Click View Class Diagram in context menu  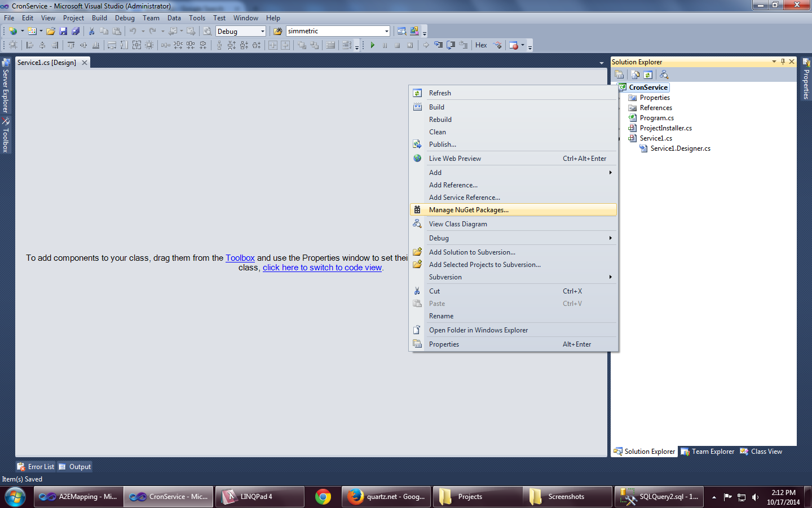click(513, 224)
